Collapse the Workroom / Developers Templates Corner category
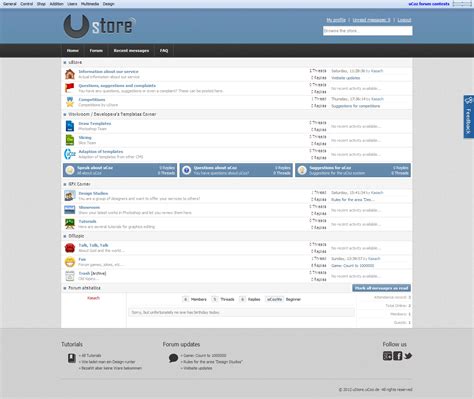This screenshot has height=399, width=474. [65, 114]
